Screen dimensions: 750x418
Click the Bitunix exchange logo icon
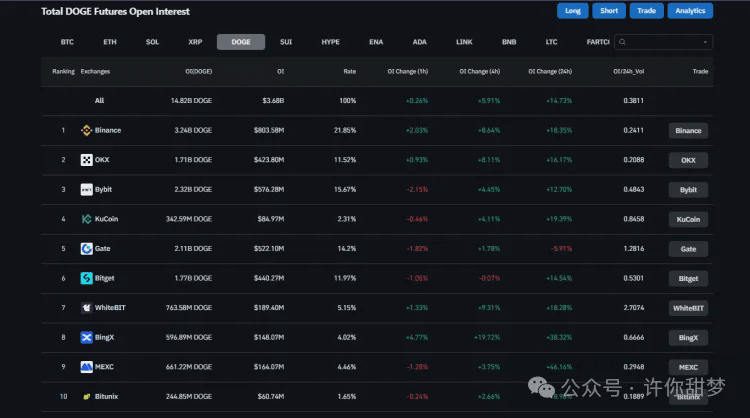(86, 396)
